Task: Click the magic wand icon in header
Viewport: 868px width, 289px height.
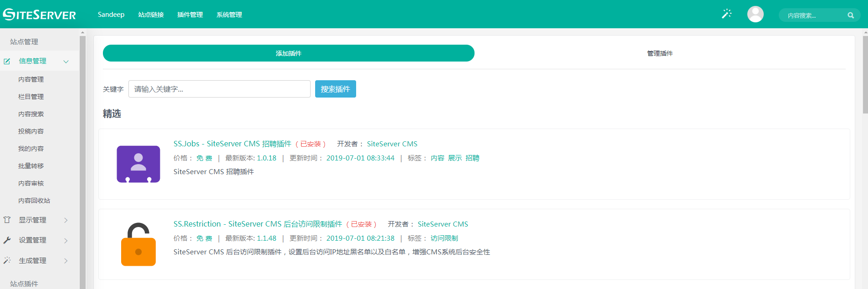Action: [x=726, y=14]
